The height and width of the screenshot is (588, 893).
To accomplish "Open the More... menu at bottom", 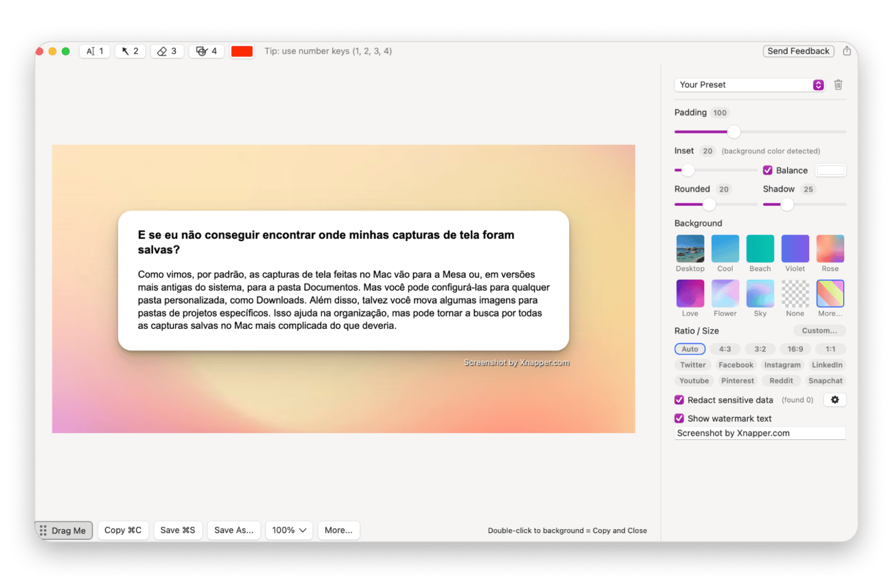I will 338,530.
